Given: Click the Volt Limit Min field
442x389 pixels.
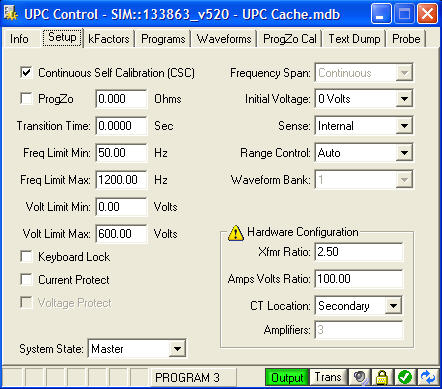Looking at the screenshot, I should (121, 207).
